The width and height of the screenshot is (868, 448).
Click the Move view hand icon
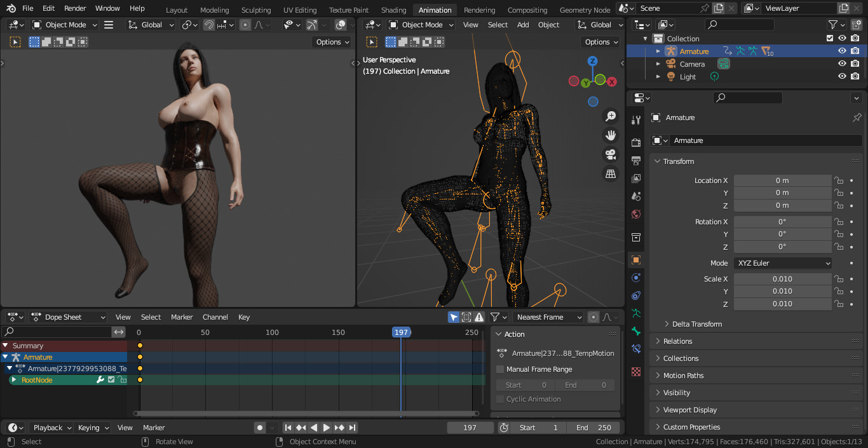tap(611, 135)
